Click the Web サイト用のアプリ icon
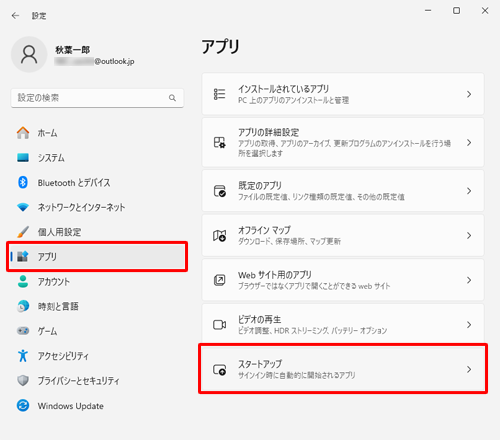This screenshot has height=440, width=500. coord(219,280)
